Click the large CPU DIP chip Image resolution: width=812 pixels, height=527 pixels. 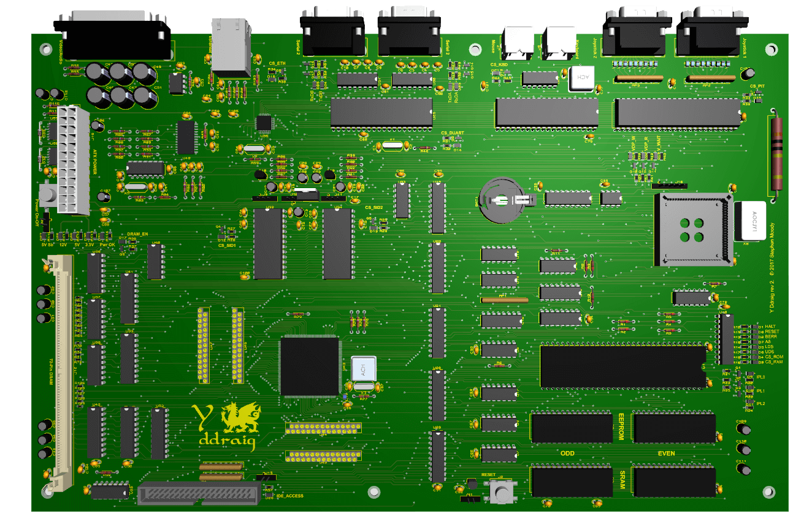pos(623,366)
